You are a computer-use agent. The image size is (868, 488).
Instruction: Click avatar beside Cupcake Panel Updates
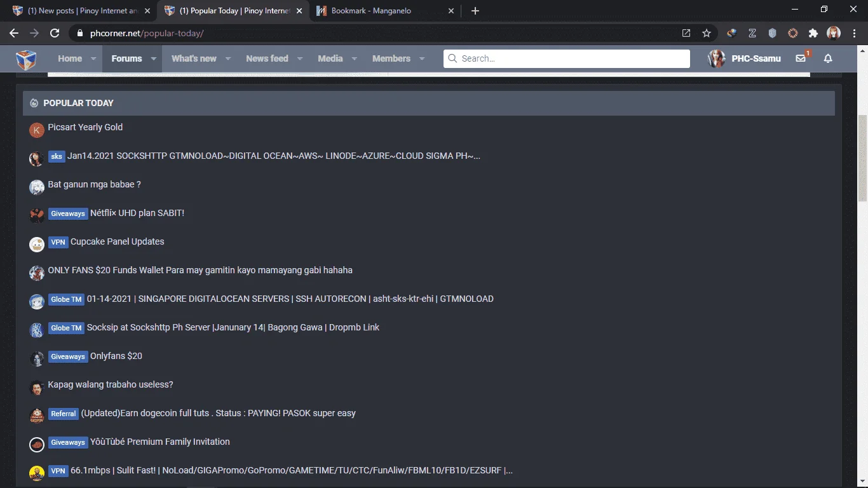click(x=37, y=245)
